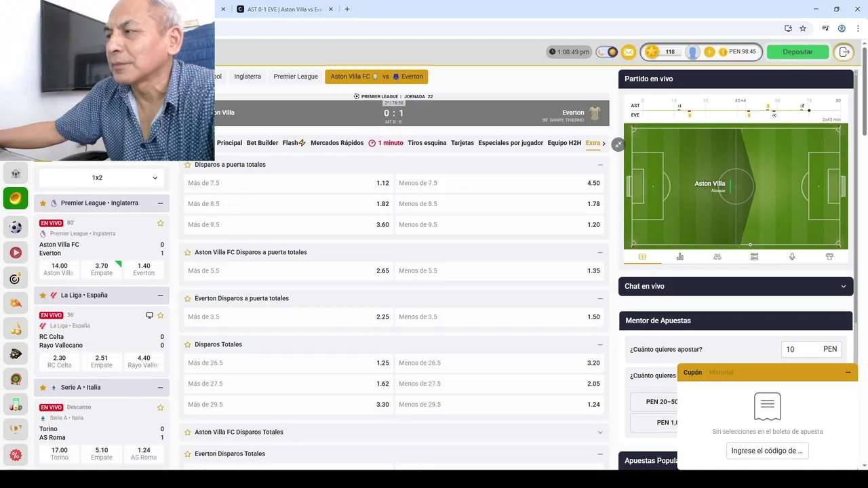The height and width of the screenshot is (488, 868).
Task: Open the browser media control icon
Action: (825, 28)
